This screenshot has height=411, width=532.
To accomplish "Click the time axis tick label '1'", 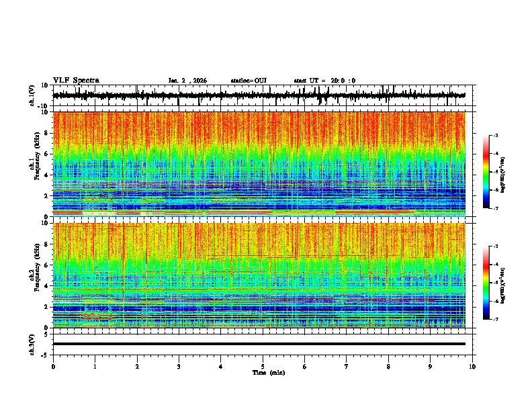I will click(x=95, y=367).
